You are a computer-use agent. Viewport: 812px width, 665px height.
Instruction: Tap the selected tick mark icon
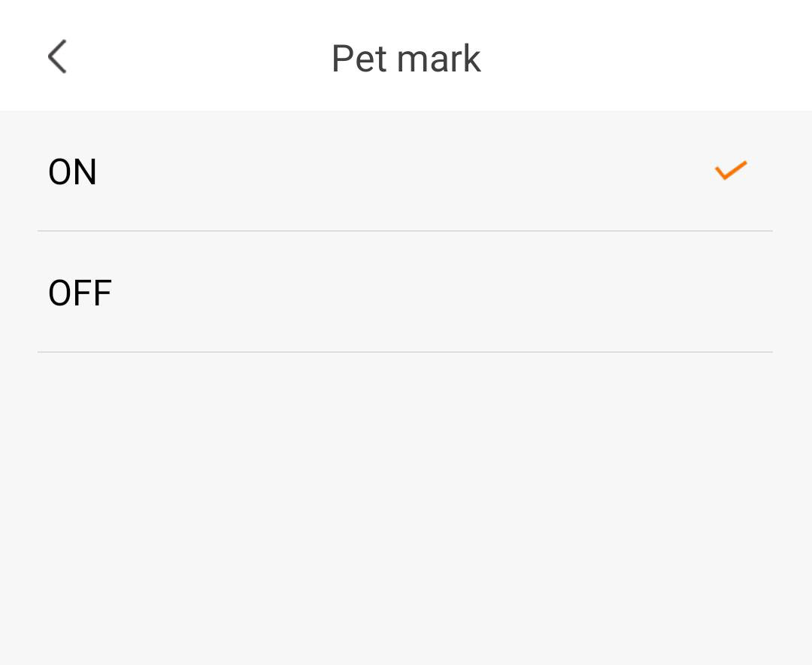coord(730,171)
